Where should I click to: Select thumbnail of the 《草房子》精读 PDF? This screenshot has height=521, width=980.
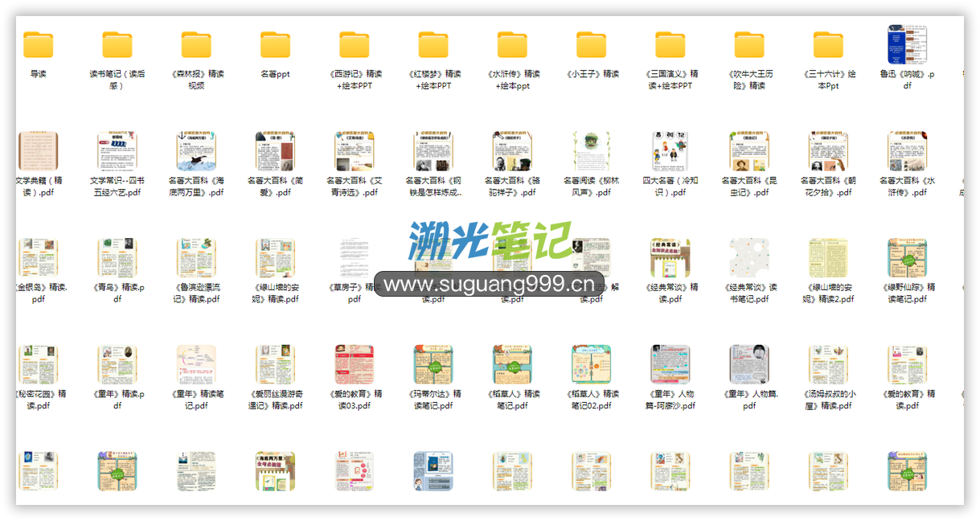354,257
